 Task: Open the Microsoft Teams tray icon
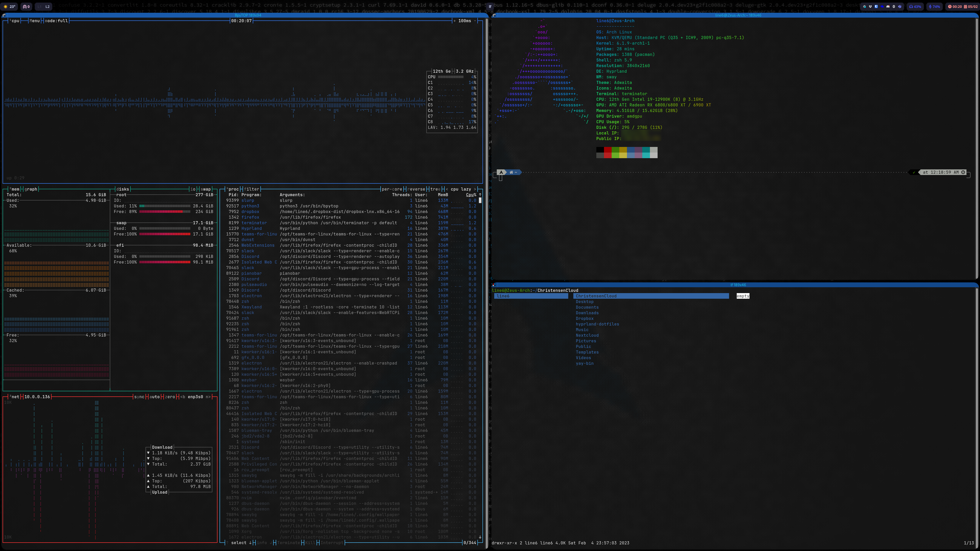pos(900,7)
